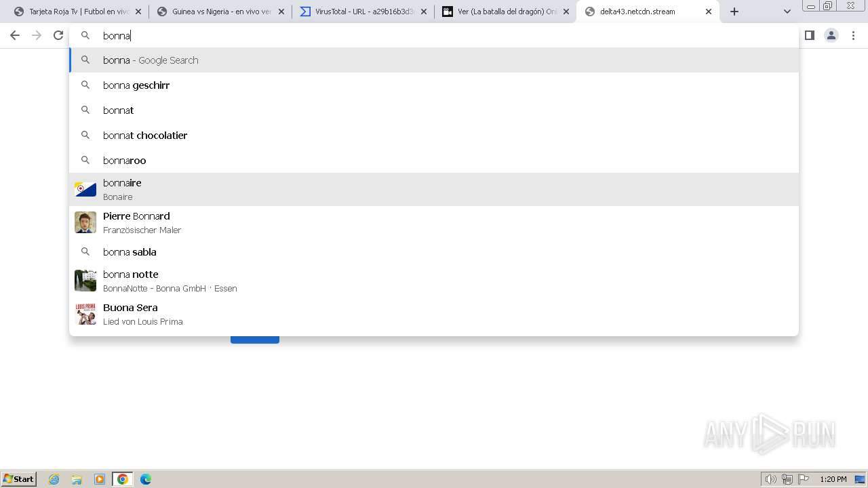
Task: Choose 'bonna - Google Search' suggestion
Action: (434, 60)
